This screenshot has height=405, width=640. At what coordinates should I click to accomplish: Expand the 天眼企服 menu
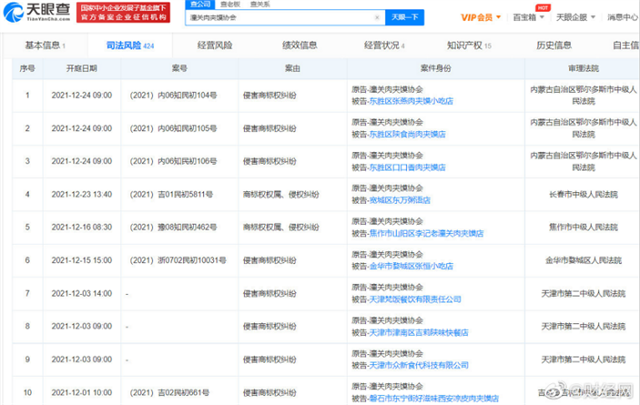[x=576, y=18]
